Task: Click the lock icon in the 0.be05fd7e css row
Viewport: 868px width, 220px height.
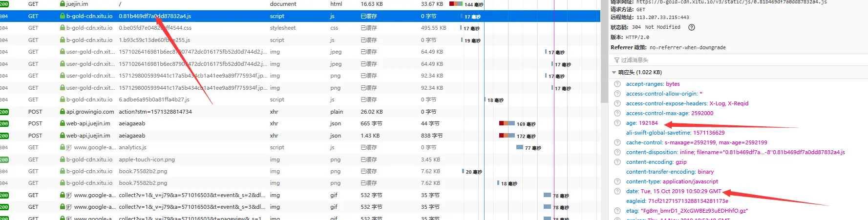Action: coord(63,28)
